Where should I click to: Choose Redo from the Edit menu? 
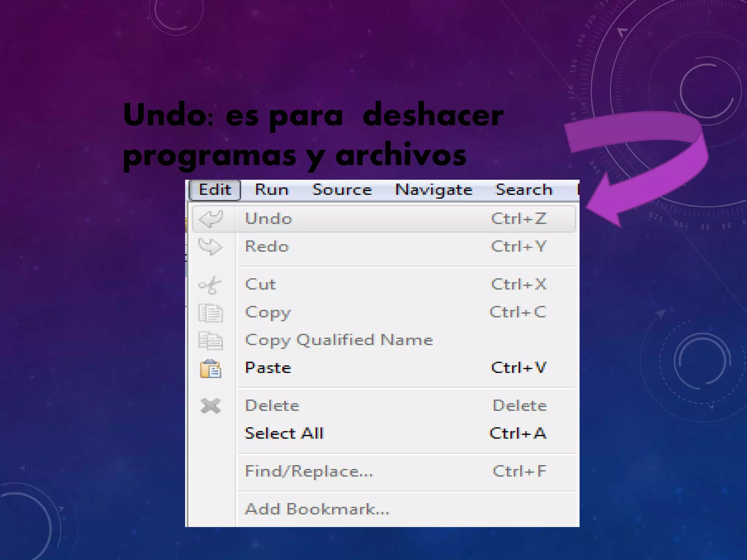[384, 246]
